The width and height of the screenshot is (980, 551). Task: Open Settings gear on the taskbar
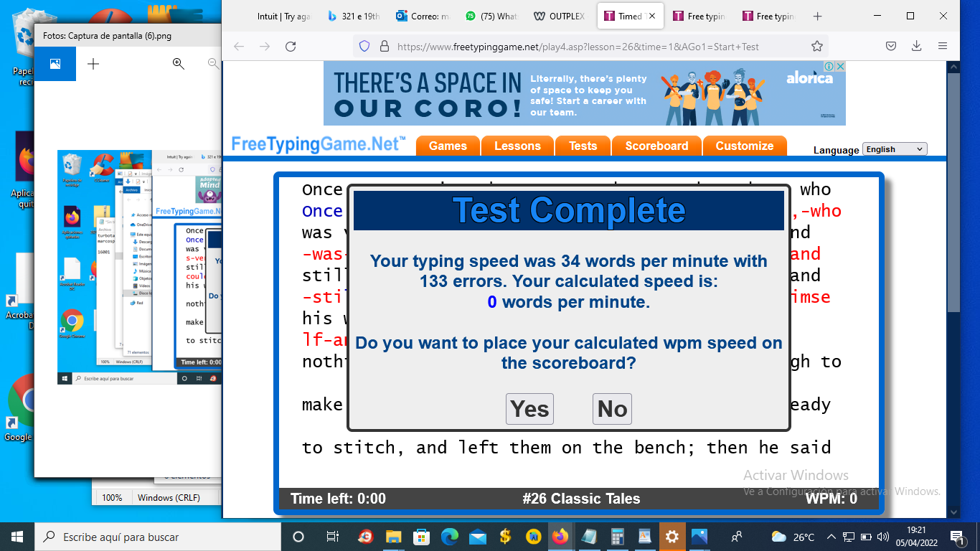click(672, 537)
